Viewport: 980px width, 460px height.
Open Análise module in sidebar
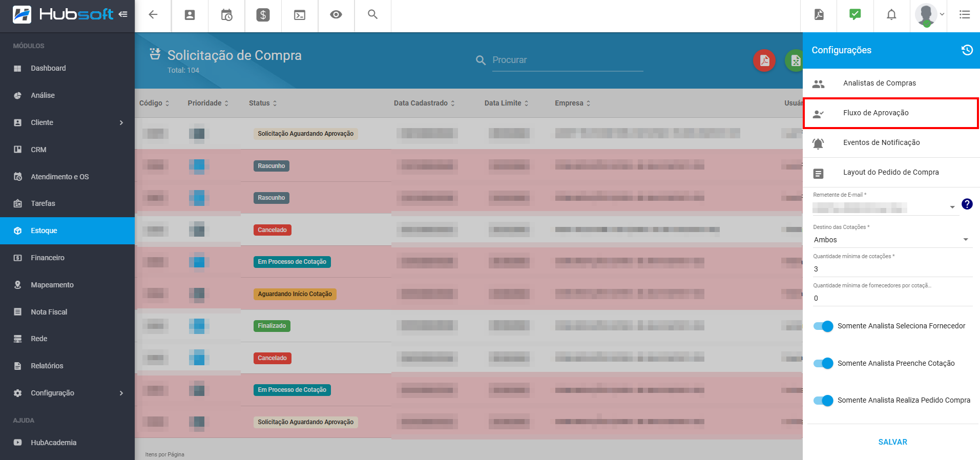(x=67, y=95)
